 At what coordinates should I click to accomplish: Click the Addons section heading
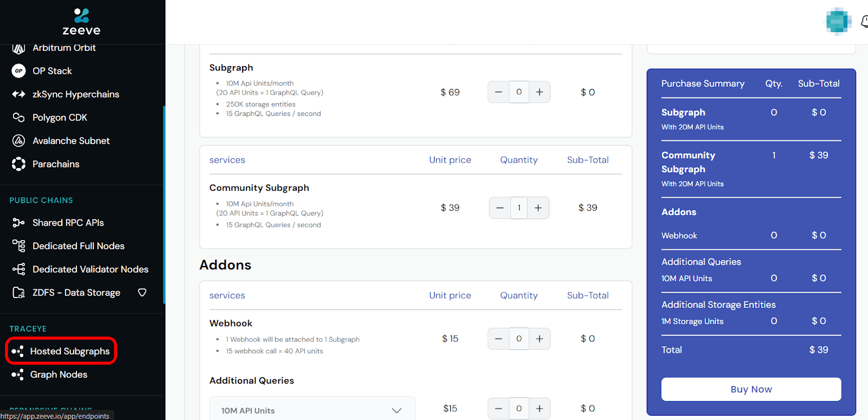(225, 265)
